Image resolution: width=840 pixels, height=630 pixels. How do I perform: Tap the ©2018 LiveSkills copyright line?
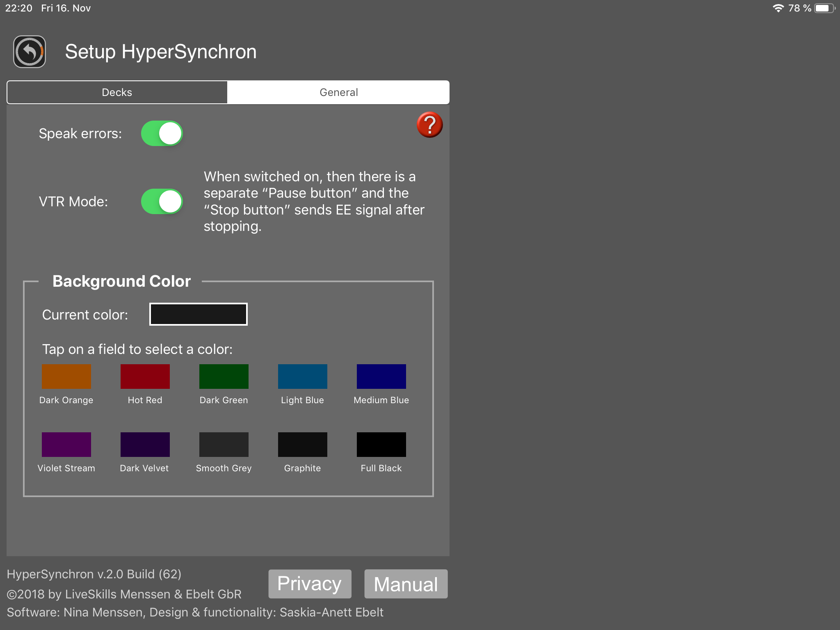click(x=124, y=594)
